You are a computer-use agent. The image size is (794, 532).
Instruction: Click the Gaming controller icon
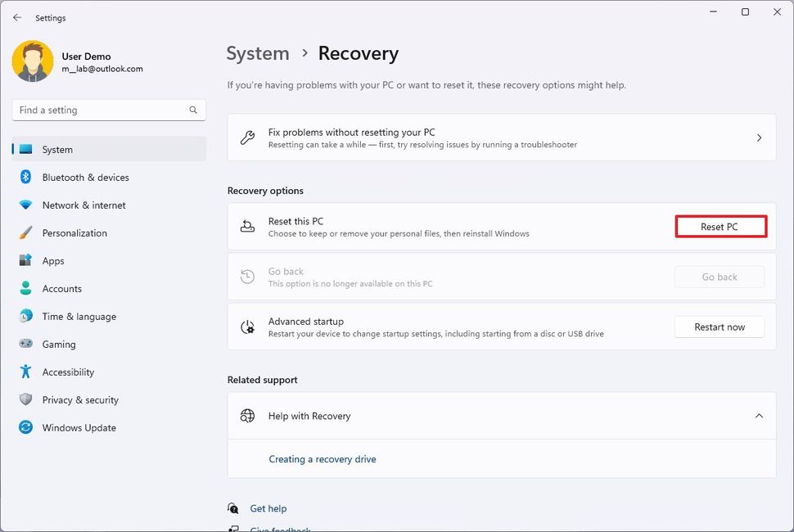pos(25,345)
